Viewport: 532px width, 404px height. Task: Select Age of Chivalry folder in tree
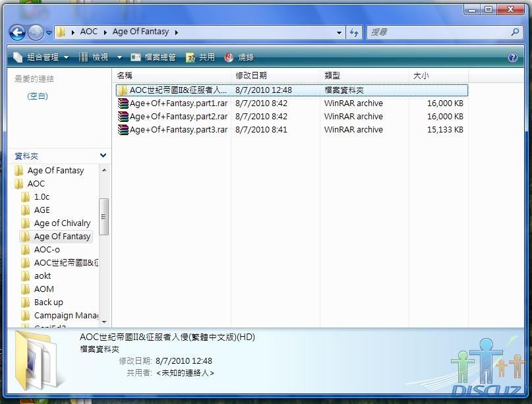[55, 223]
